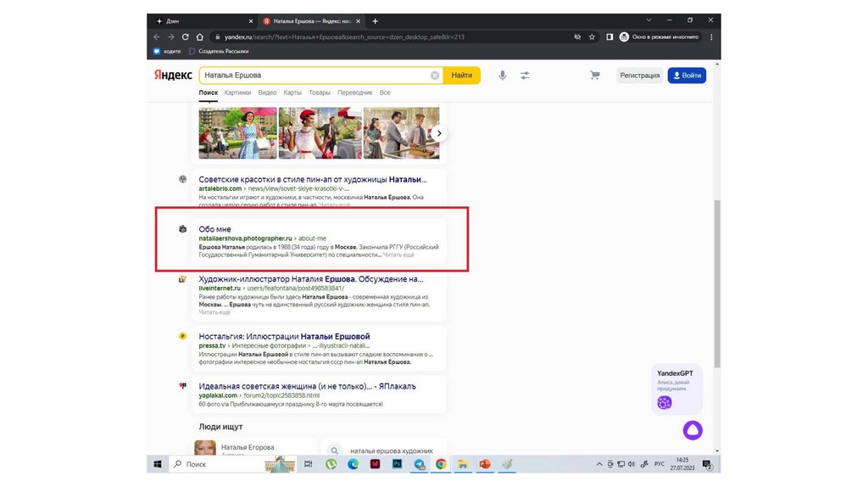
Task: Click the search field with Наталья Ершова
Action: click(x=314, y=76)
